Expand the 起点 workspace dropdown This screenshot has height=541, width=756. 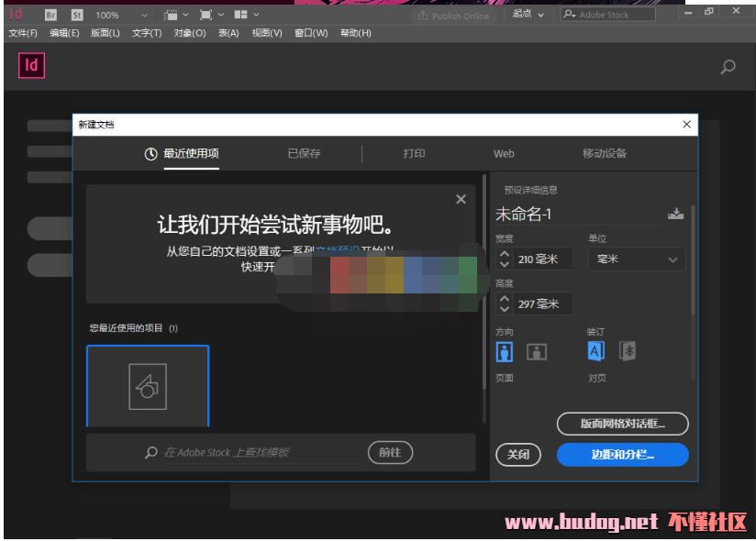[x=528, y=15]
